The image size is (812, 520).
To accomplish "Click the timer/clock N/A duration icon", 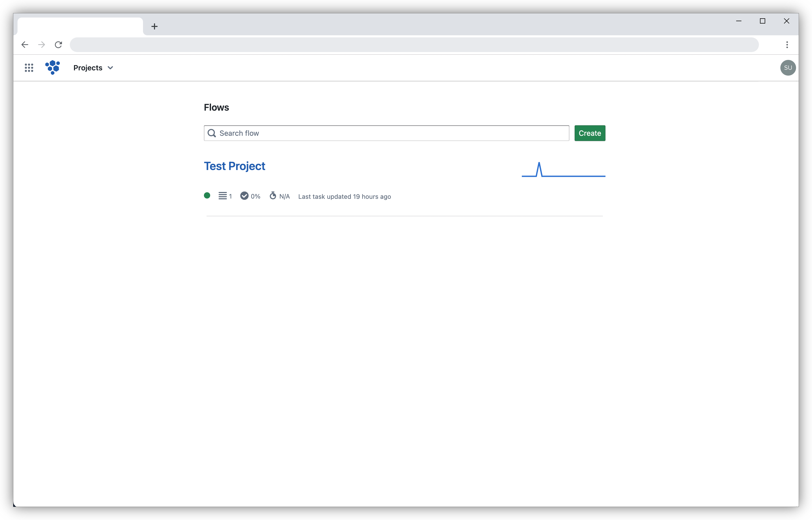I will [273, 196].
